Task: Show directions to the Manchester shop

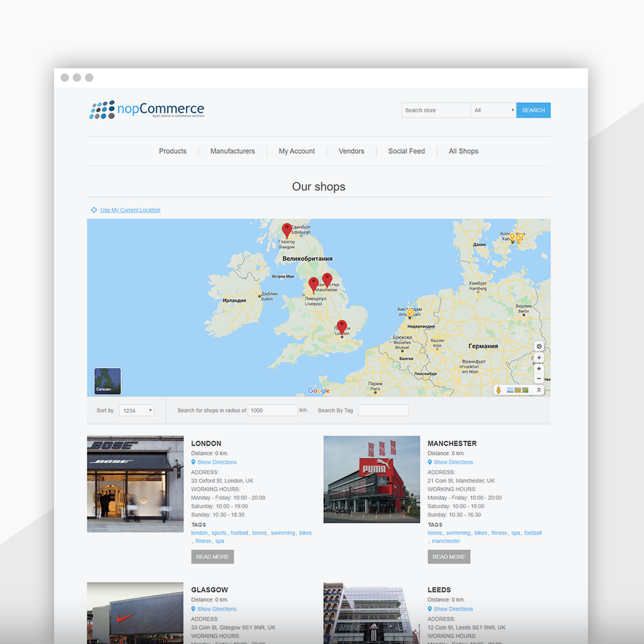Action: [x=453, y=462]
